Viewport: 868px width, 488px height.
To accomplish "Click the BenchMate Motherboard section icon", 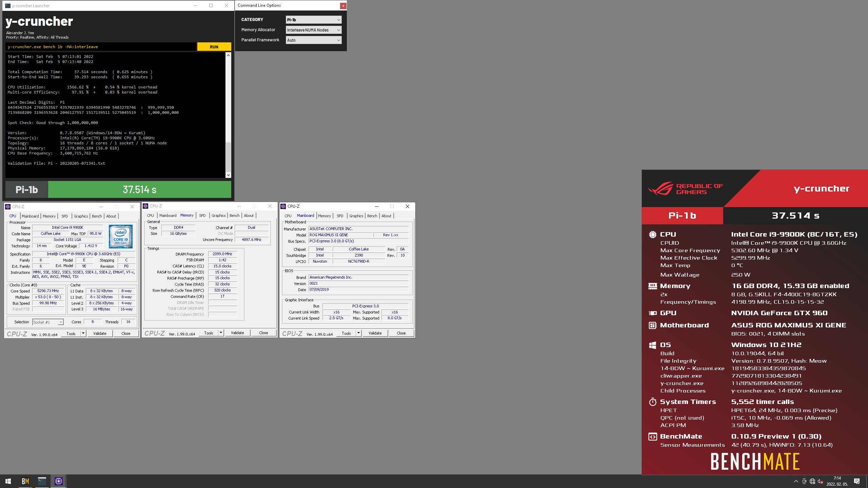I will click(x=652, y=325).
